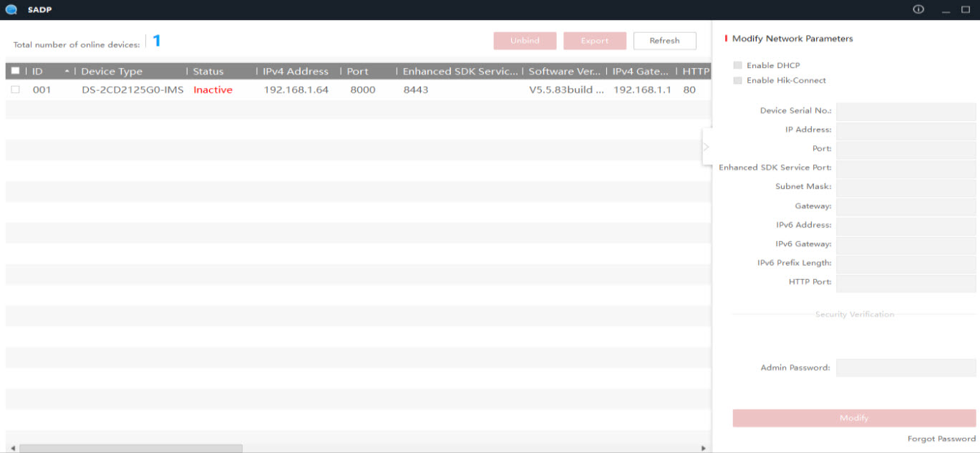Check the box for device 001
The width and height of the screenshot is (980, 453).
coord(15,90)
